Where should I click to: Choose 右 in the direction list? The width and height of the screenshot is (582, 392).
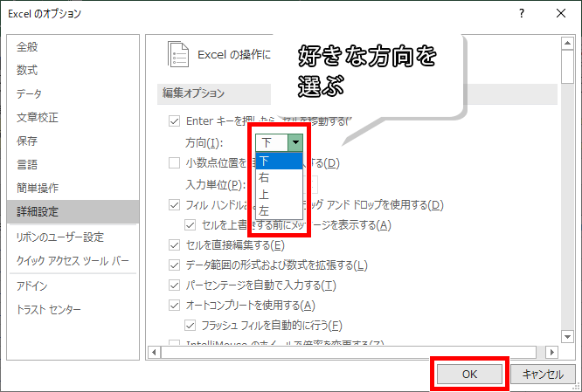point(279,177)
